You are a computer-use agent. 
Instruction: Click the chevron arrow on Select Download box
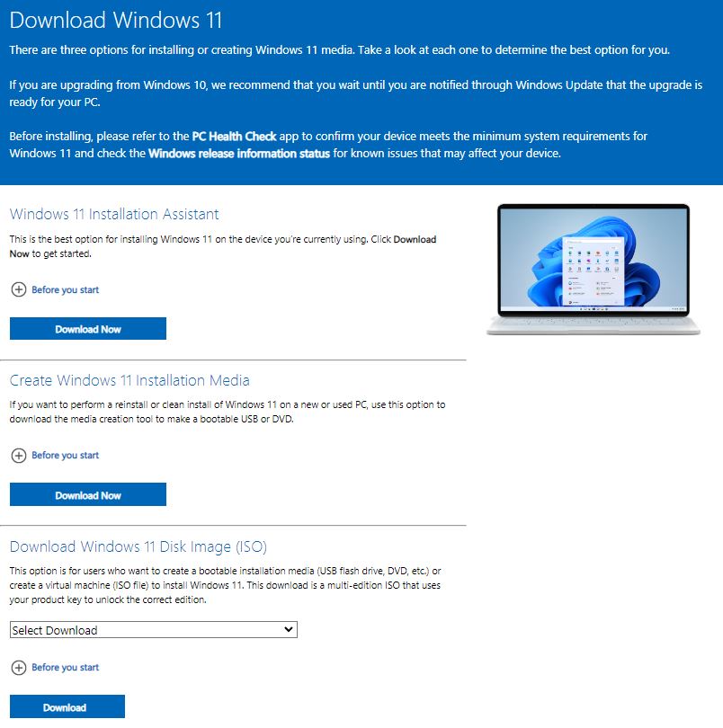point(288,629)
